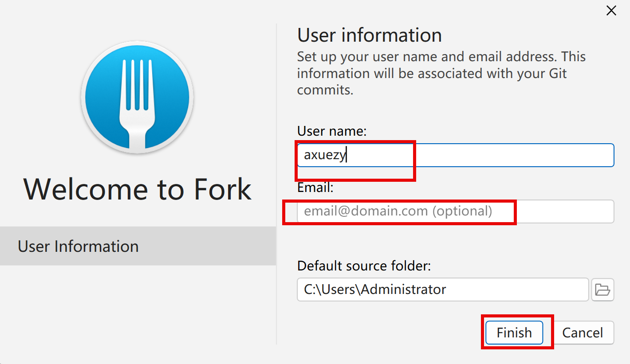Click the 'Email:' label
This screenshot has width=630, height=364.
click(x=315, y=188)
